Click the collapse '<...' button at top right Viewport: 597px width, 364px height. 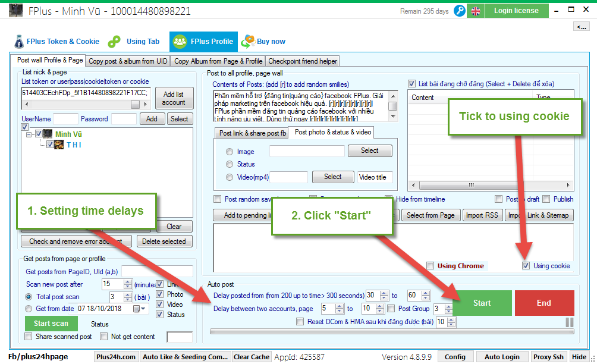pos(582,27)
